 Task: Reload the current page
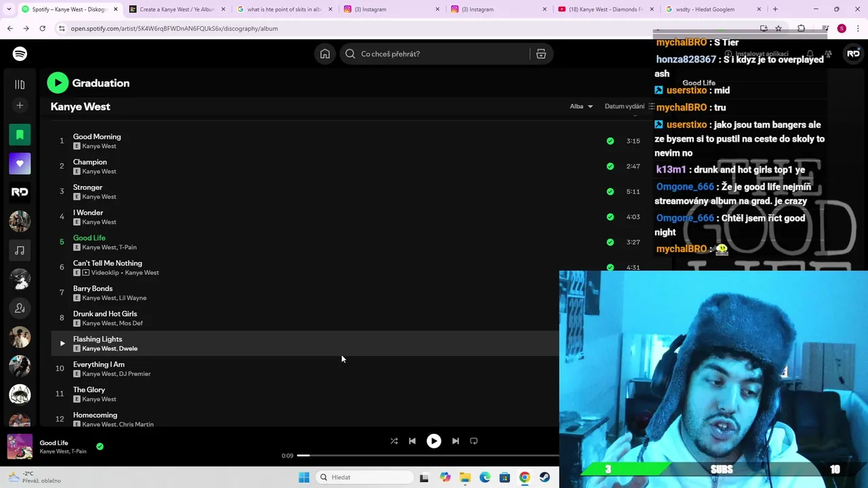coord(42,28)
